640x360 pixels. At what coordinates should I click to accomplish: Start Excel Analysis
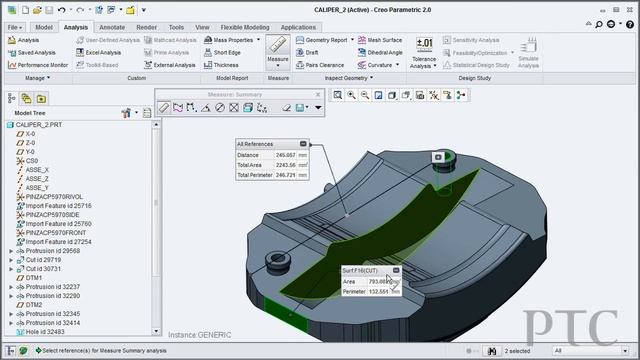click(98, 53)
